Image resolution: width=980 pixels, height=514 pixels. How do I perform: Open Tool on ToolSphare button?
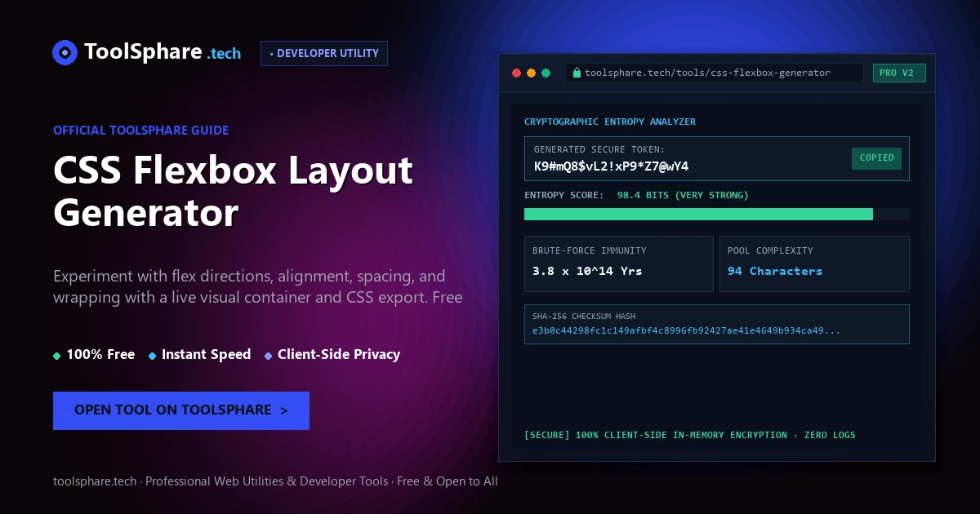coord(181,410)
